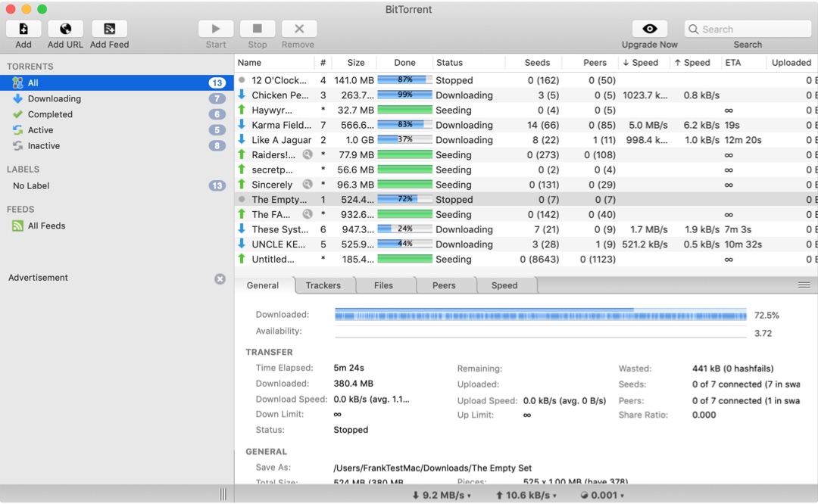Switch to the Files tab
Viewport: 818px width, 504px height.
click(383, 285)
